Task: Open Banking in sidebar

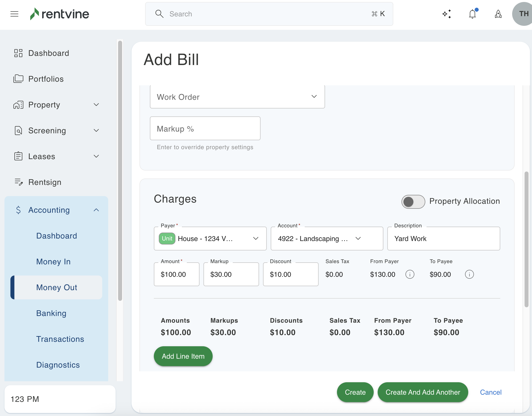Action: [51, 313]
